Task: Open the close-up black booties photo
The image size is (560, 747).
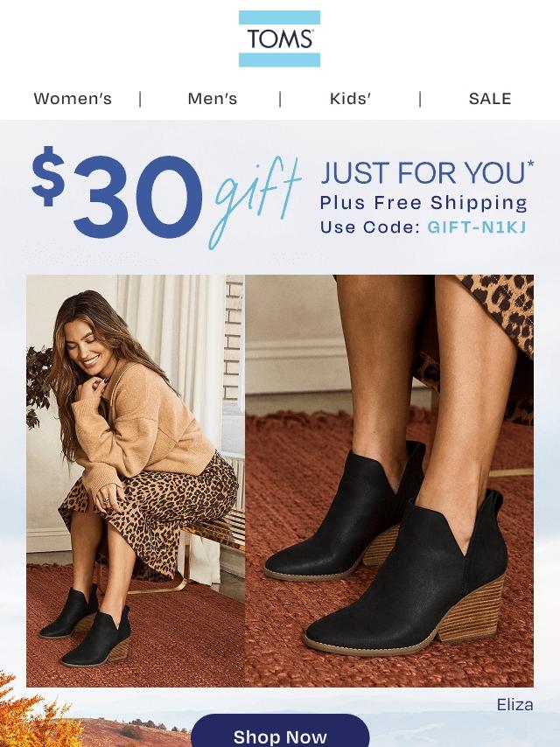Action: point(389,481)
